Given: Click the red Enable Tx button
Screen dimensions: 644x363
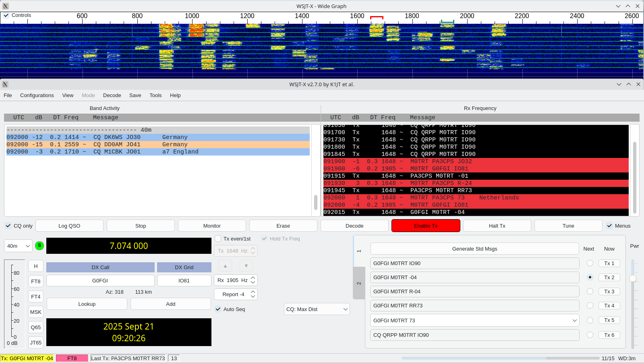Looking at the screenshot, I should pyautogui.click(x=426, y=226).
